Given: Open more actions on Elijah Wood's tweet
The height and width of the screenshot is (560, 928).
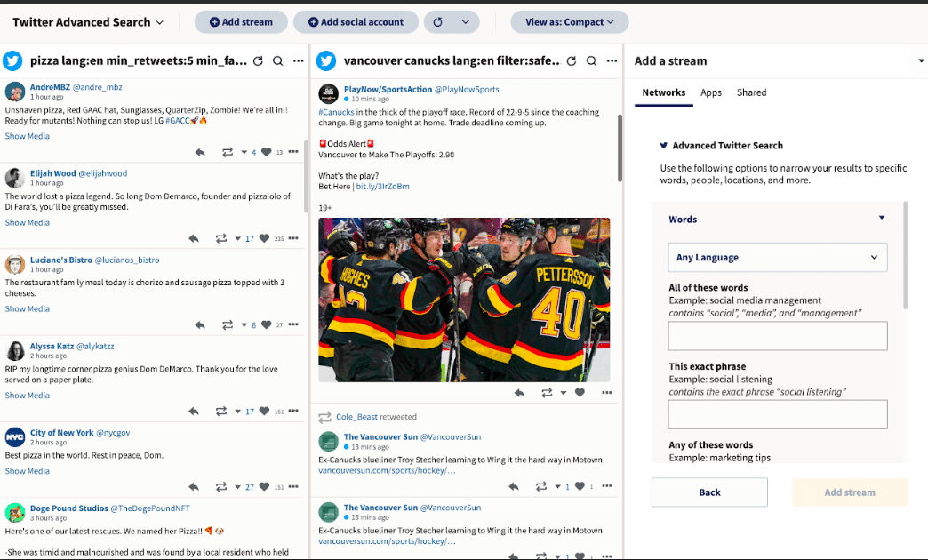Looking at the screenshot, I should (x=293, y=238).
